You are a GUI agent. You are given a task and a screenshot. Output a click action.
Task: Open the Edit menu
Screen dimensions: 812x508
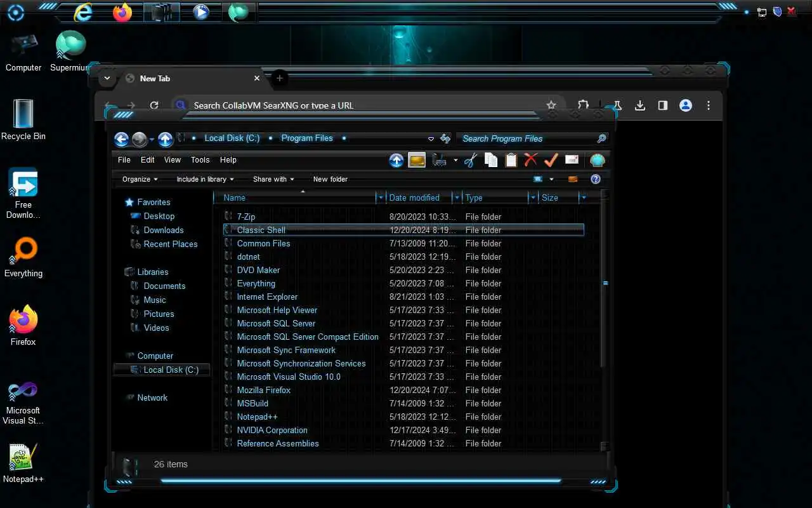148,160
